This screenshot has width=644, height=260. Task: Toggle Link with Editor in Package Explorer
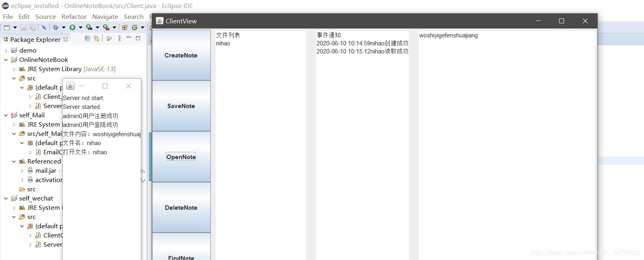tap(97, 38)
